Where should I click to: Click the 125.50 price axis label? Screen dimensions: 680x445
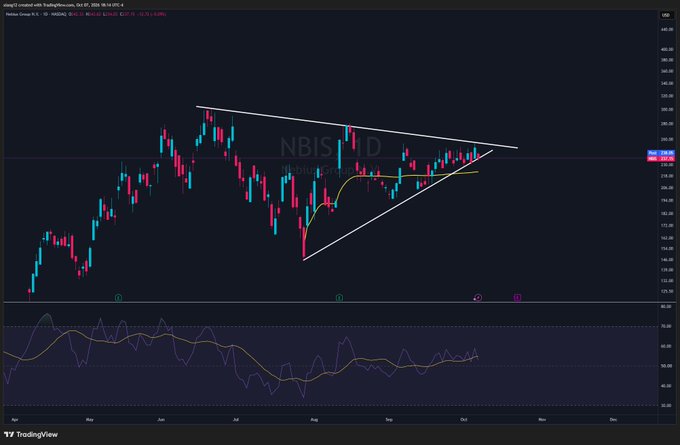[x=667, y=291]
